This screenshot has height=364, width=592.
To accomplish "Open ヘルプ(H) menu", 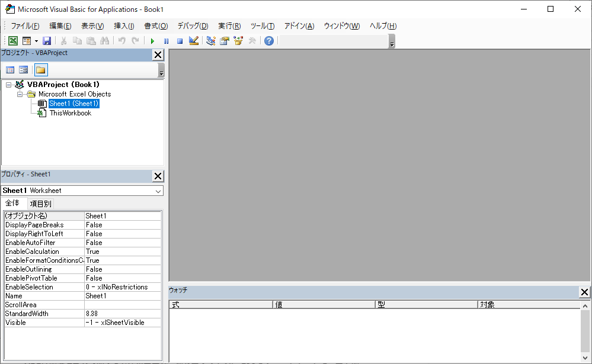I will pos(383,26).
